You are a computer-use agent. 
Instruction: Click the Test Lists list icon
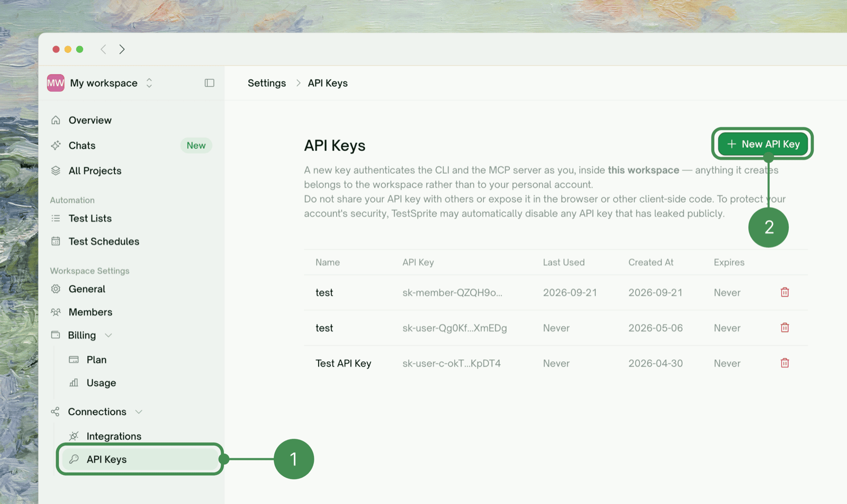click(x=56, y=218)
